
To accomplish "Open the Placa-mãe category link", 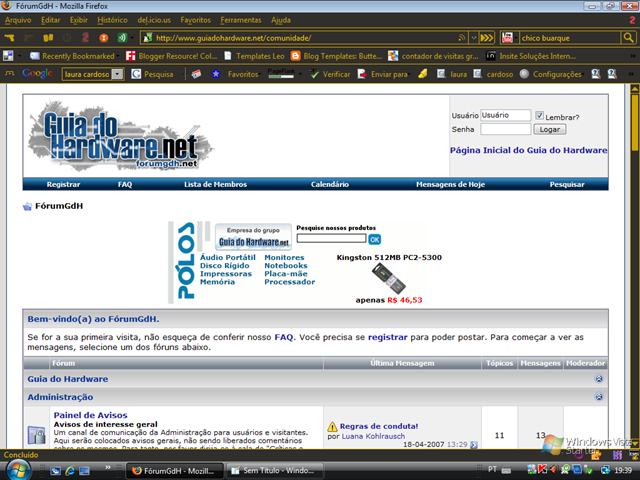I will [x=286, y=273].
